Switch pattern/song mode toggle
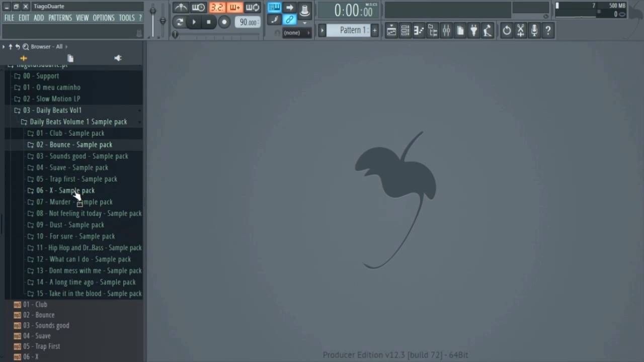644x362 pixels. click(x=180, y=22)
